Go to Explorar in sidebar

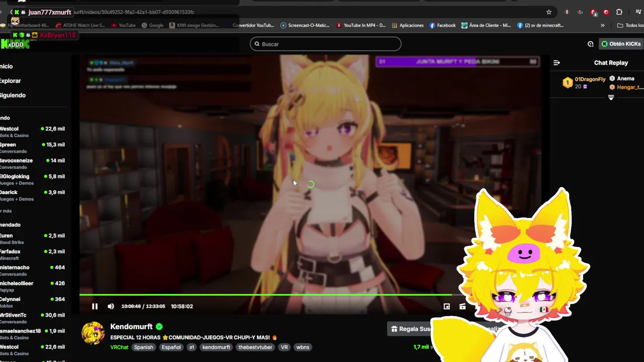pos(10,81)
